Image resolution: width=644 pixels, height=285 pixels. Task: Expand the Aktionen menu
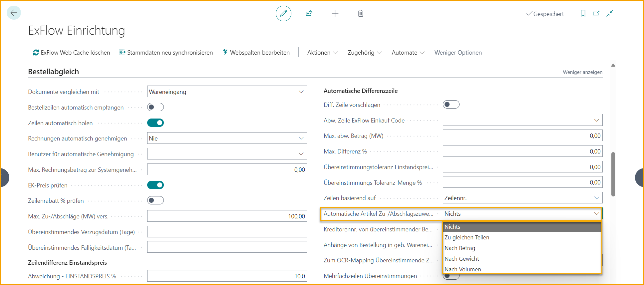pyautogui.click(x=322, y=53)
